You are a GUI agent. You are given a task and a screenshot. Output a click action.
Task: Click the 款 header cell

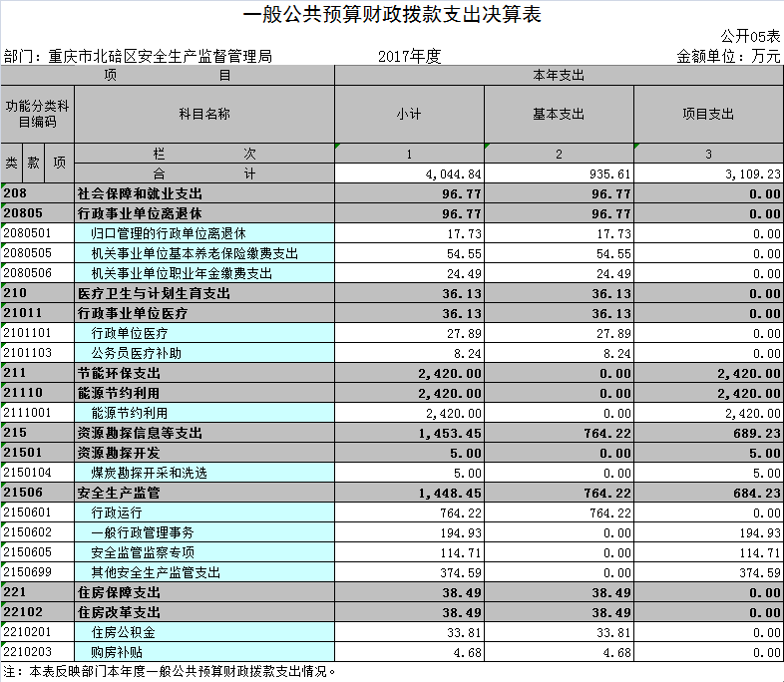34,163
